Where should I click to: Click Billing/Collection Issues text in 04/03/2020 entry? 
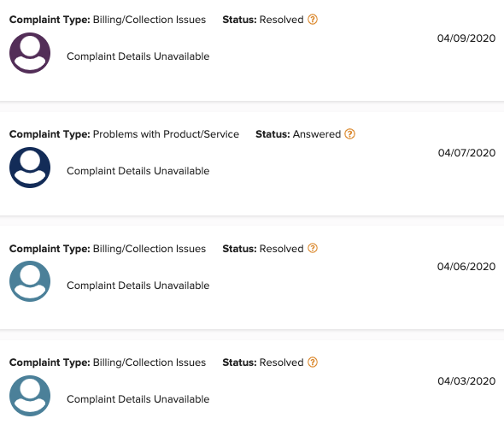(149, 362)
